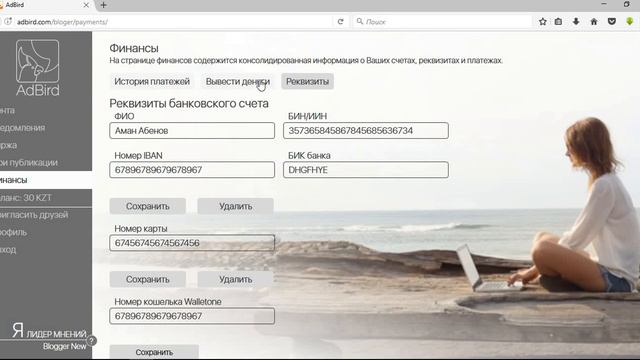Viewport: 640px width, 360px height.
Task: Click the adbird.com address bar URL
Action: pos(62,22)
